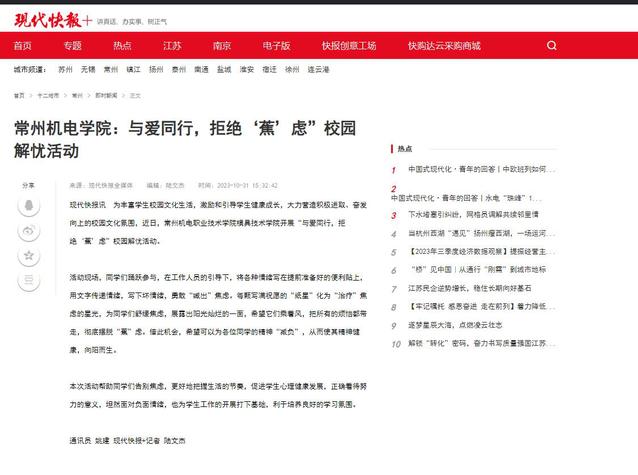Select 常州 city channel link

click(110, 70)
